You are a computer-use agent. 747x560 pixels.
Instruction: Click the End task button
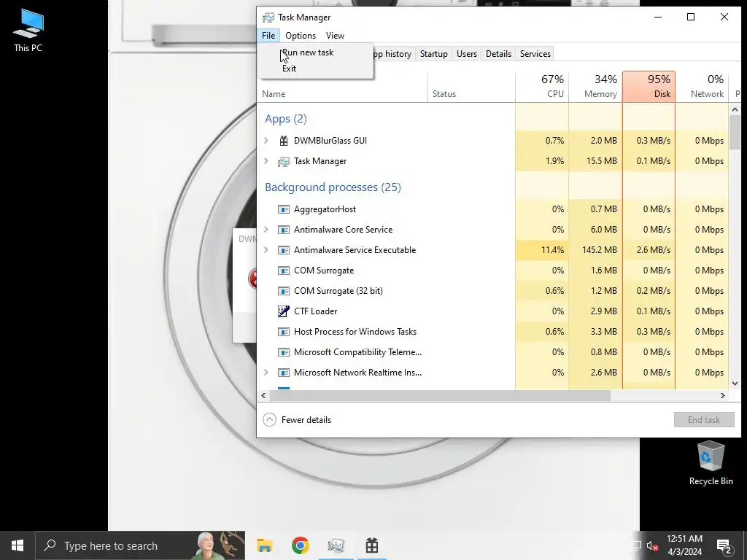click(x=704, y=419)
